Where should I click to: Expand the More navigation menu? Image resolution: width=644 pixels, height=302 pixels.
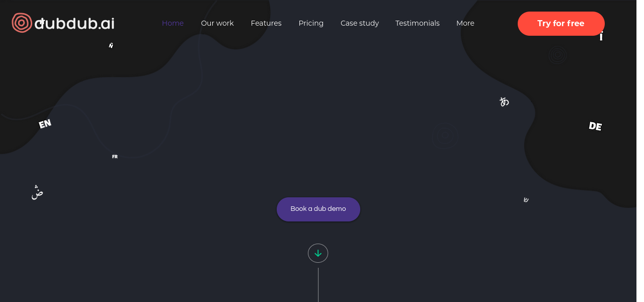(465, 23)
